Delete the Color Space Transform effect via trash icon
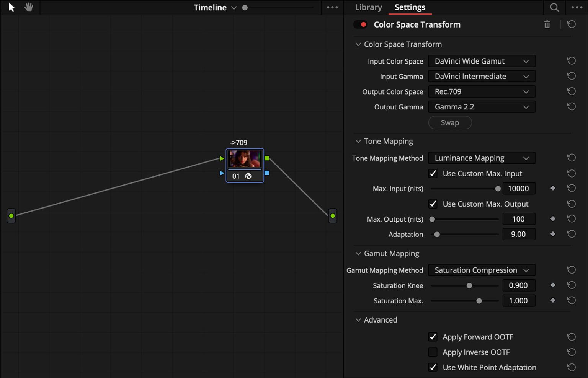588x378 pixels. 547,24
